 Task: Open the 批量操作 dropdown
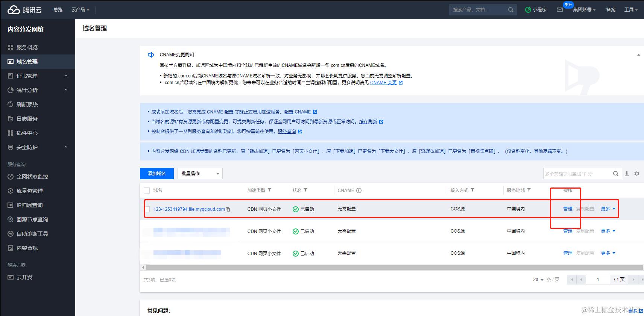[200, 174]
